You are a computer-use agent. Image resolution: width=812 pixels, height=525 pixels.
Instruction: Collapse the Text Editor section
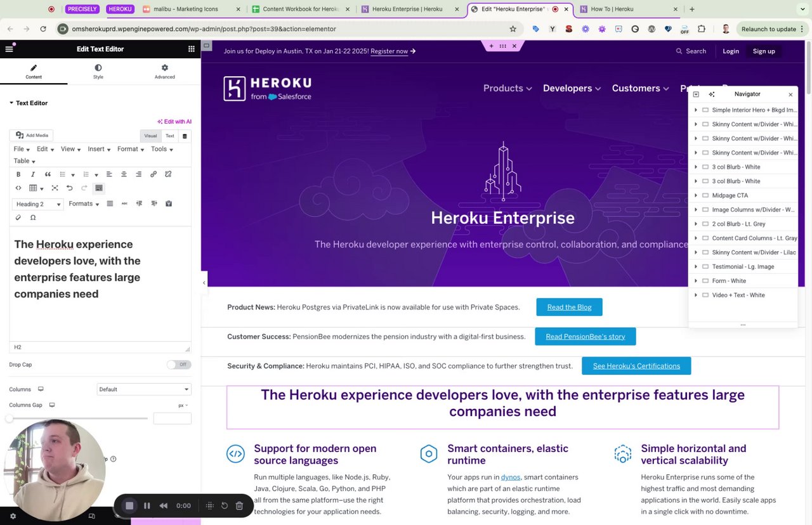pyautogui.click(x=29, y=103)
